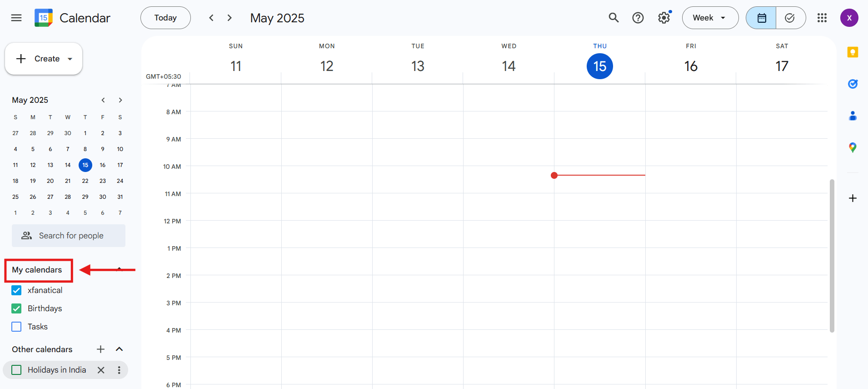Open Google Keep in side panel
The image size is (868, 389).
click(853, 52)
